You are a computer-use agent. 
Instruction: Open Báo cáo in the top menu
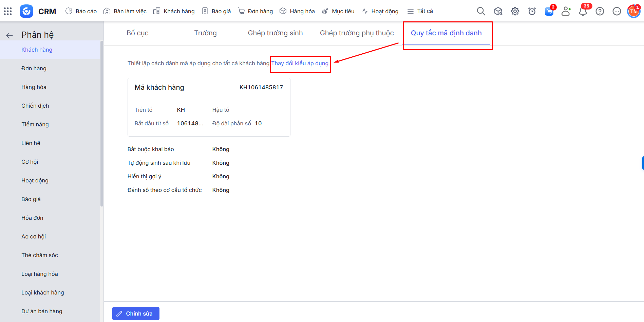pos(81,11)
